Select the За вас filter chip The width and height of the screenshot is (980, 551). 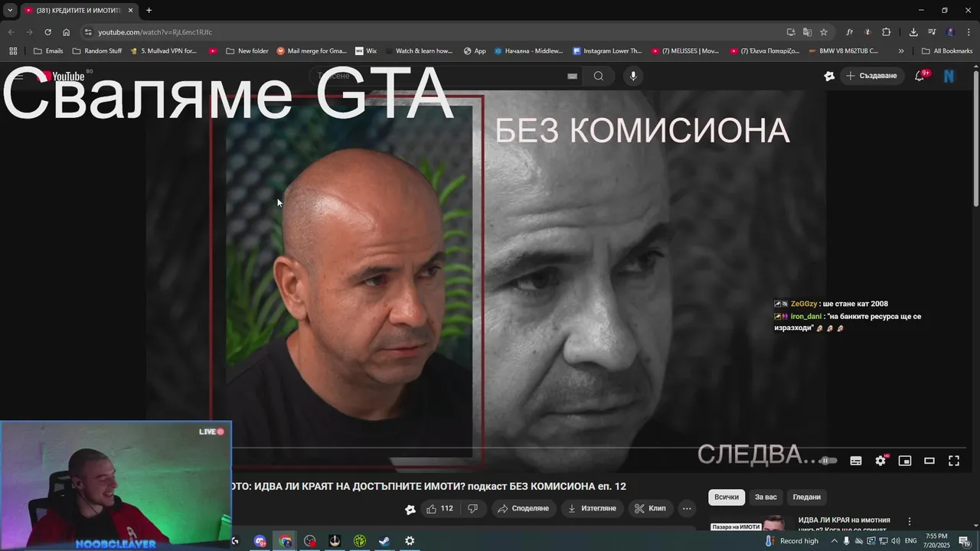click(x=766, y=497)
